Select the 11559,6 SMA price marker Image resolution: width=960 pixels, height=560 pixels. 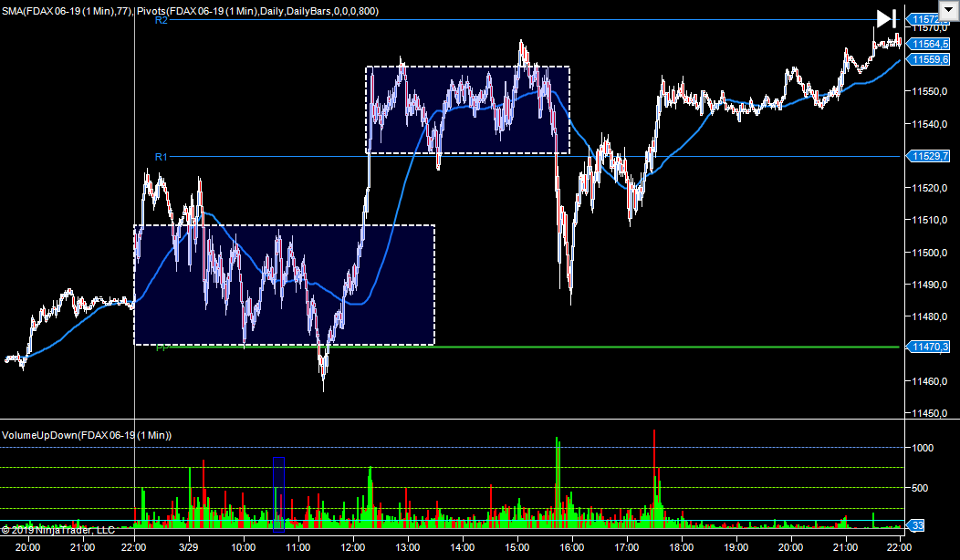(x=929, y=59)
